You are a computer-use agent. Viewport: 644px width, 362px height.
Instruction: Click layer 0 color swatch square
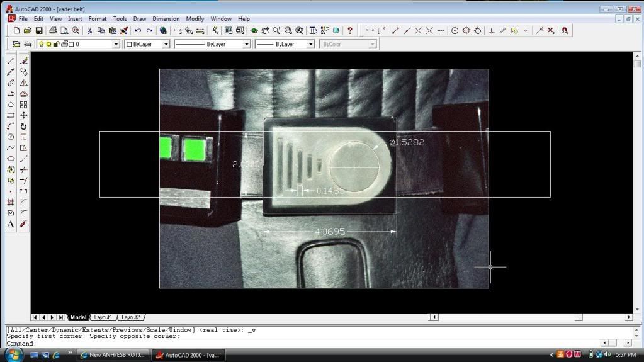pos(72,44)
